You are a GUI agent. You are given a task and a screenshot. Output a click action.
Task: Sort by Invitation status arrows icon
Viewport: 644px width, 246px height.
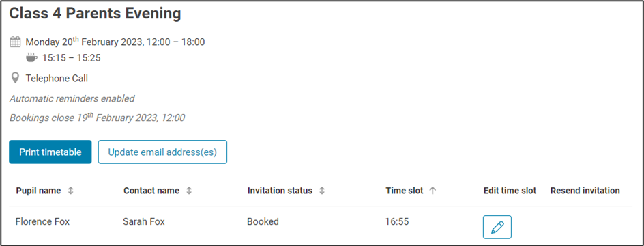[322, 191]
